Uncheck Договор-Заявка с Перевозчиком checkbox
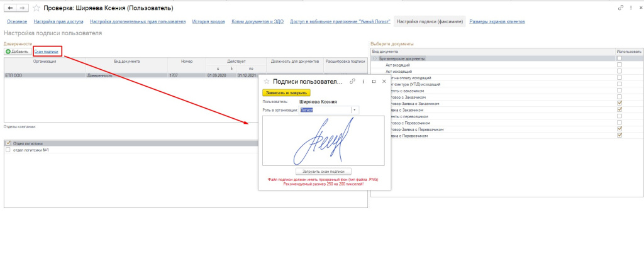The width and height of the screenshot is (644, 269). click(x=619, y=129)
